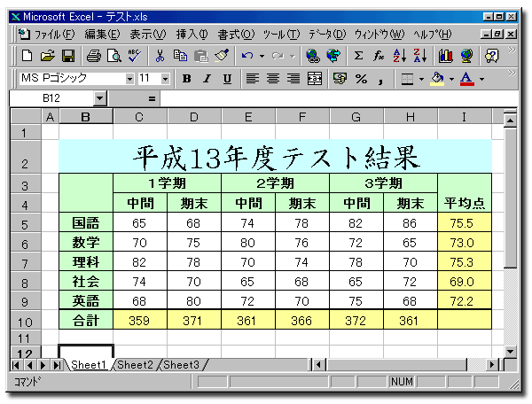Open the データ(D) menu

(327, 34)
